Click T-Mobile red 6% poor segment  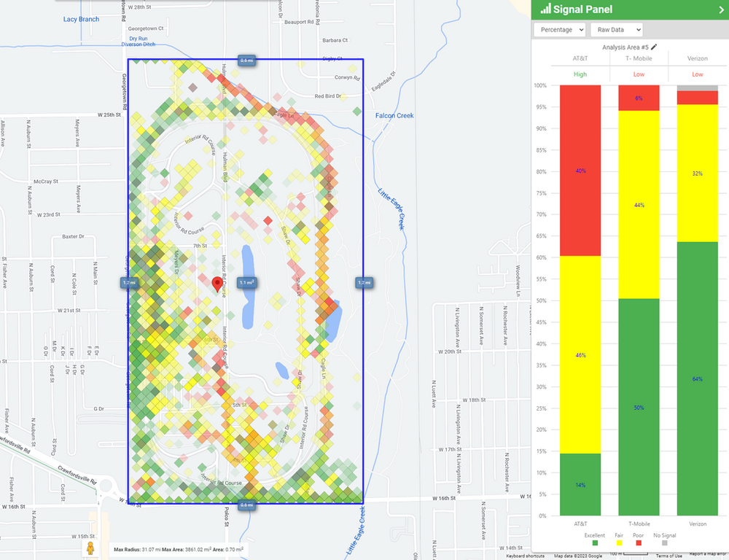[639, 98]
